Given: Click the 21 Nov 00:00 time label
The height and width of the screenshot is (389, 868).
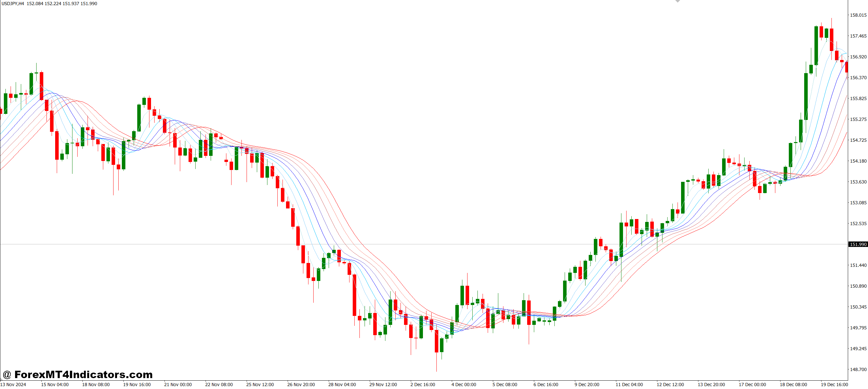Looking at the screenshot, I should click(178, 385).
